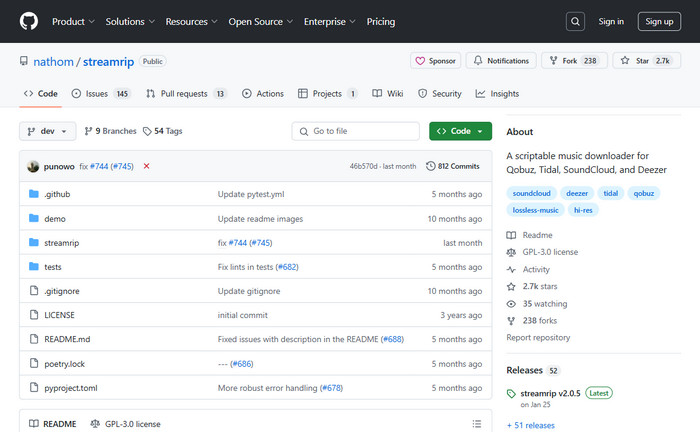Expand the Solutions menu
This screenshot has width=700, height=432.
(x=130, y=21)
